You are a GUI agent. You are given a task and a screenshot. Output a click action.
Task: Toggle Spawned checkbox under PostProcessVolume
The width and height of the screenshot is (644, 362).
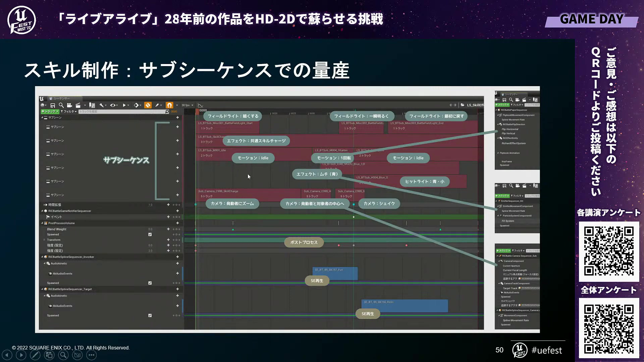click(x=150, y=235)
